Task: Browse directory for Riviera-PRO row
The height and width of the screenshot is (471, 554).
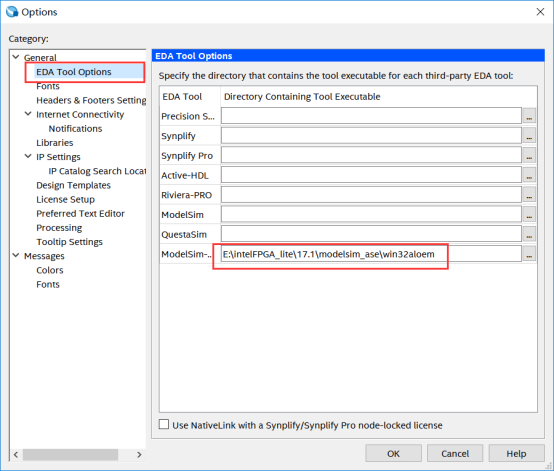Action: tap(529, 195)
